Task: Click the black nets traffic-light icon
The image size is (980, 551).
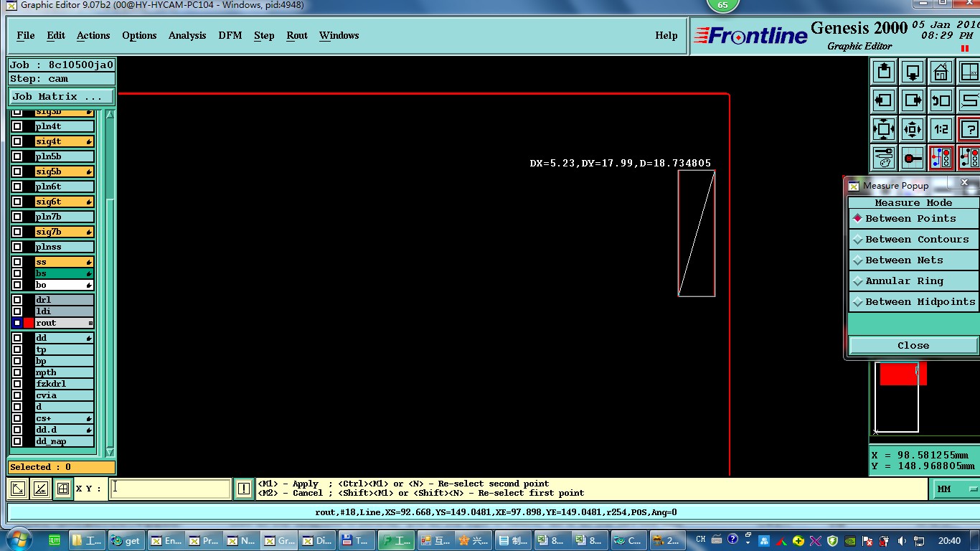Action: (x=969, y=158)
